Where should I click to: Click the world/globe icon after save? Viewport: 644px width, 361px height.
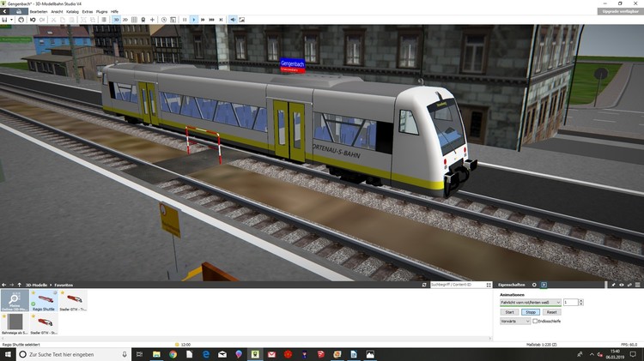[x=21, y=20]
